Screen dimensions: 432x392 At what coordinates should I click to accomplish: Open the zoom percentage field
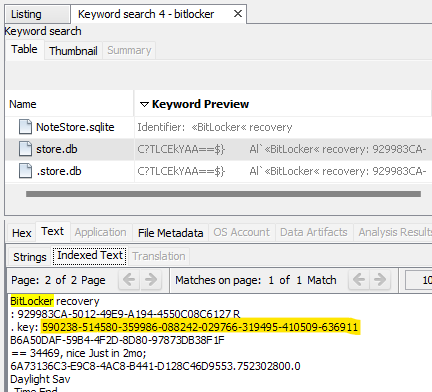click(x=419, y=280)
